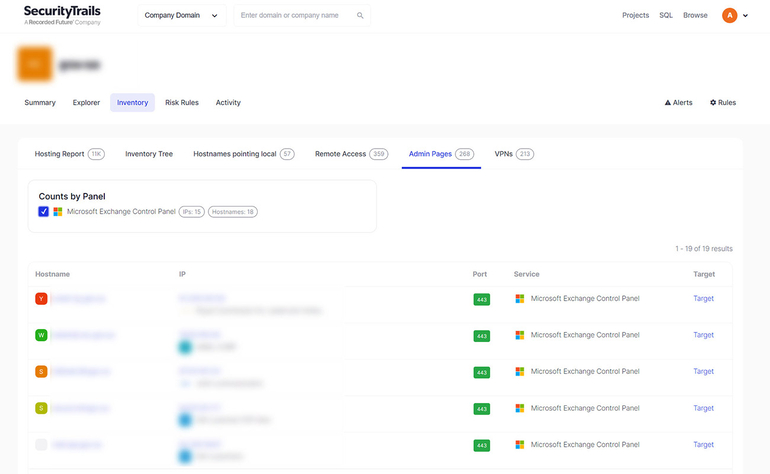Open the Remote Access tab

coord(351,154)
